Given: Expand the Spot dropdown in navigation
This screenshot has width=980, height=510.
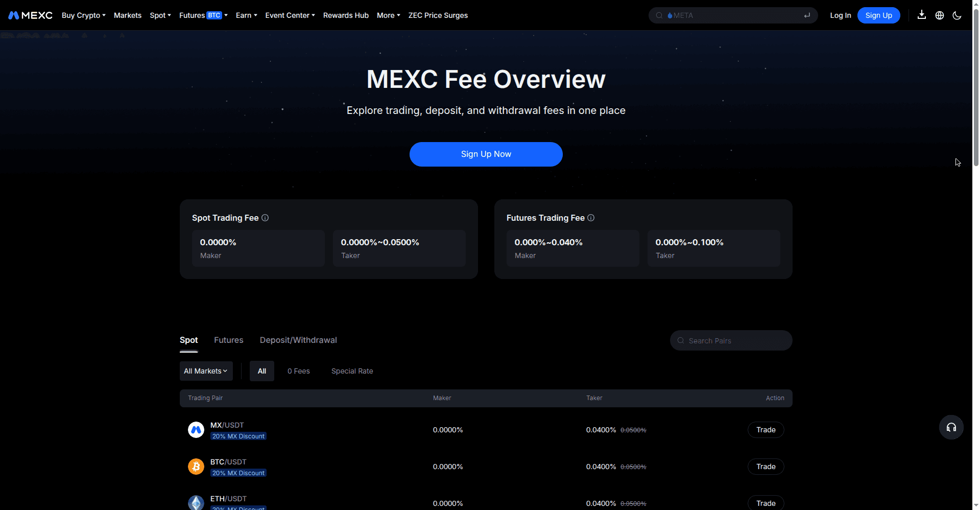Looking at the screenshot, I should tap(160, 15).
